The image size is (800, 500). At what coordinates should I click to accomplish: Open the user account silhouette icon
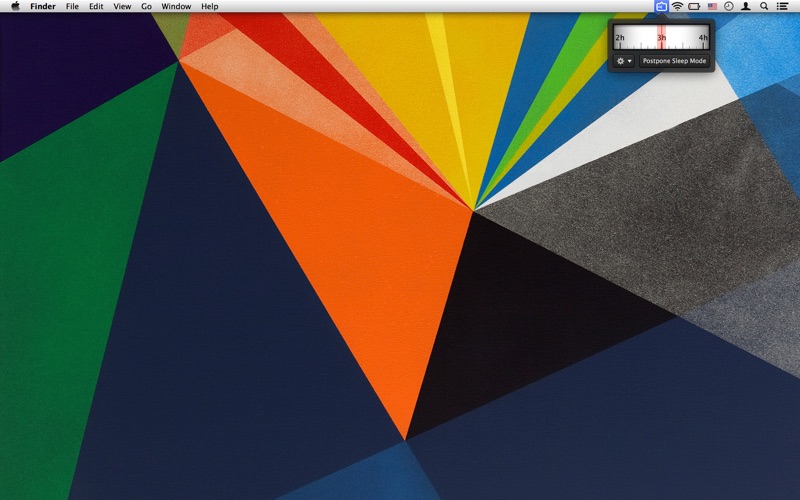[745, 6]
